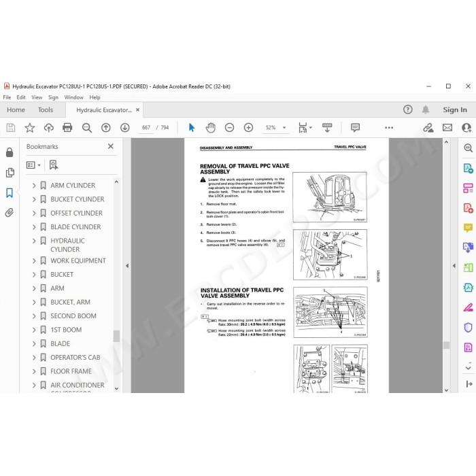Toggle the Bookmarks panel icon
The image size is (476, 476).
(10, 192)
